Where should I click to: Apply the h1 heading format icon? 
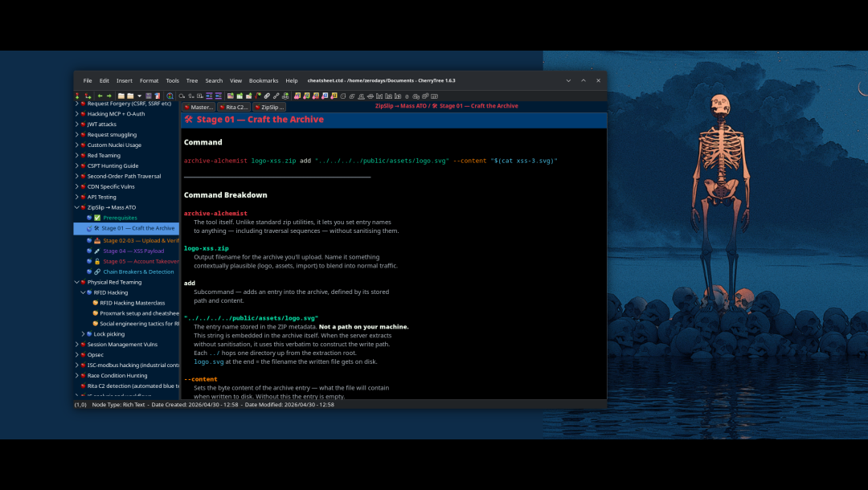tap(379, 96)
